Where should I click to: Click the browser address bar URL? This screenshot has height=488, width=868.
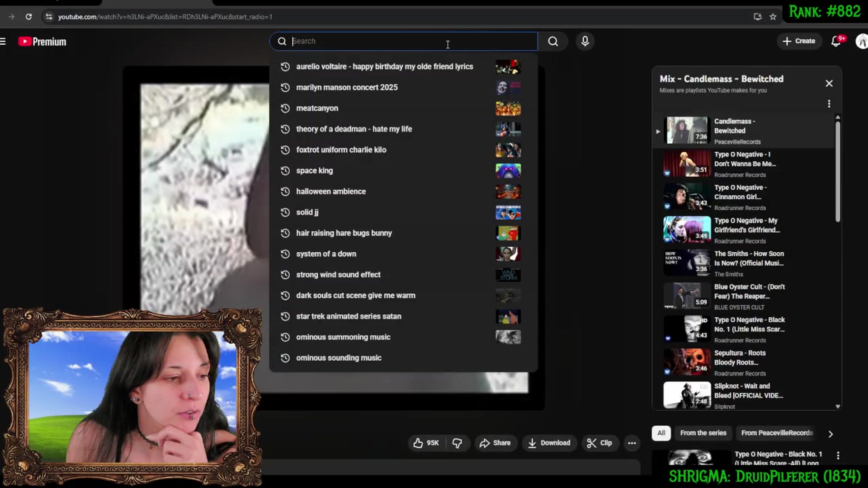coord(165,17)
